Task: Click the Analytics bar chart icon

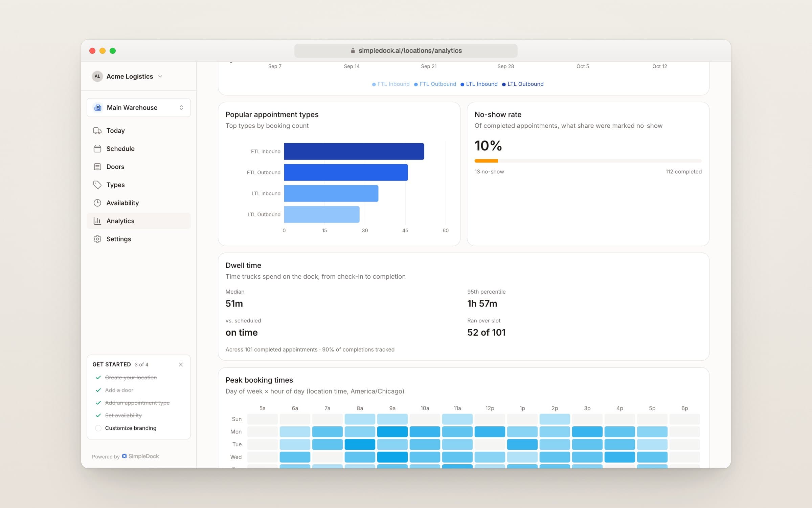Action: point(97,221)
